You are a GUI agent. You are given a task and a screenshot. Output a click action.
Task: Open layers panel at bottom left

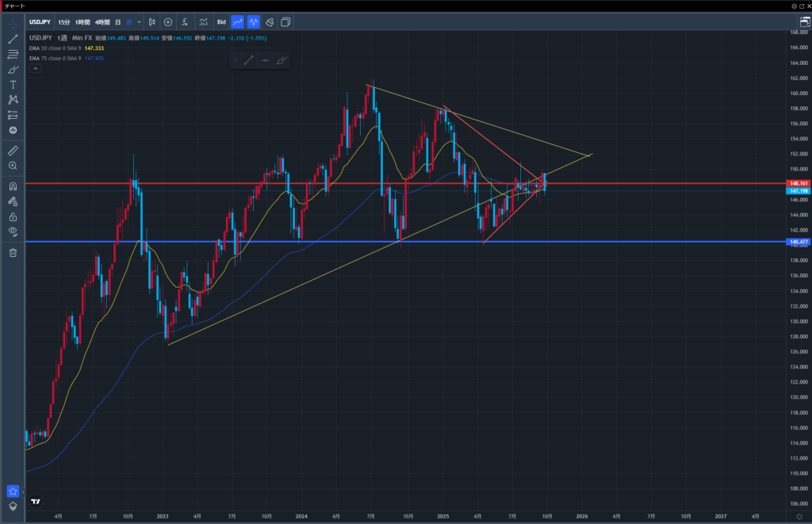(x=13, y=506)
